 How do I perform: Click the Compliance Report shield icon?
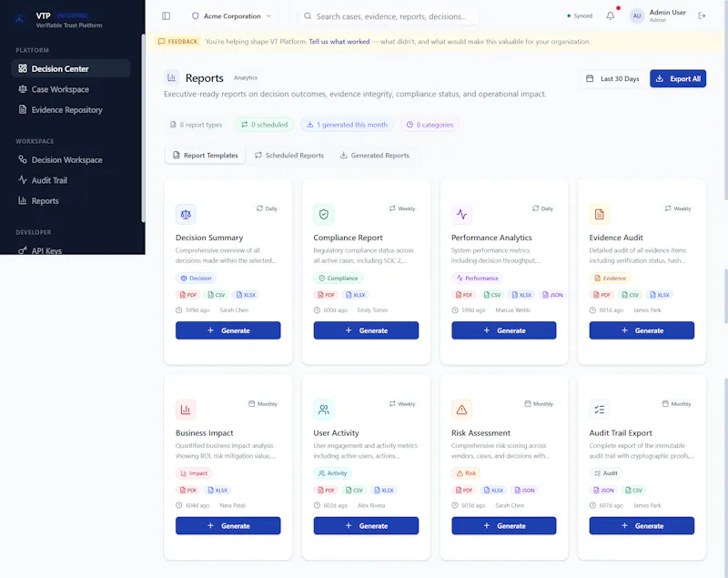(x=324, y=215)
